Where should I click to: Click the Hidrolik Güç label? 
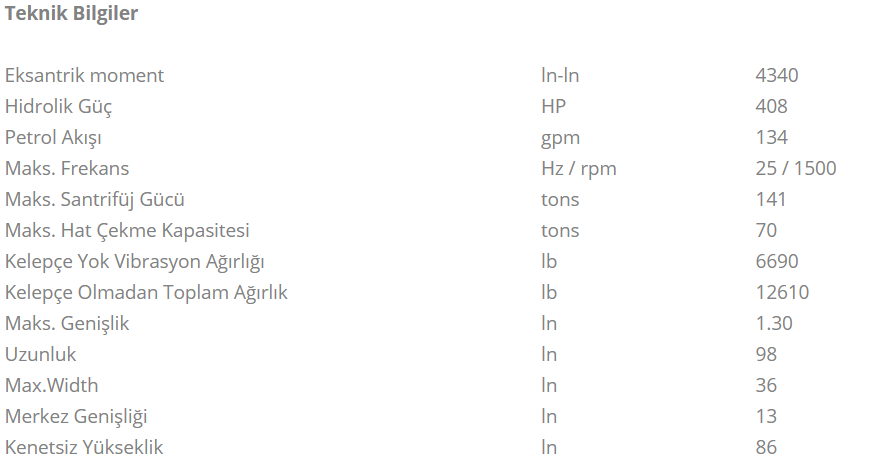[58, 107]
